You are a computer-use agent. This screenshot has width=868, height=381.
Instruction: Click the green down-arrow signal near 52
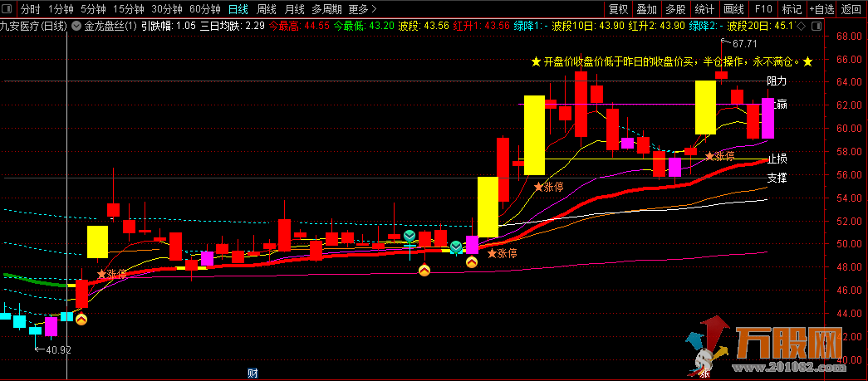(409, 237)
